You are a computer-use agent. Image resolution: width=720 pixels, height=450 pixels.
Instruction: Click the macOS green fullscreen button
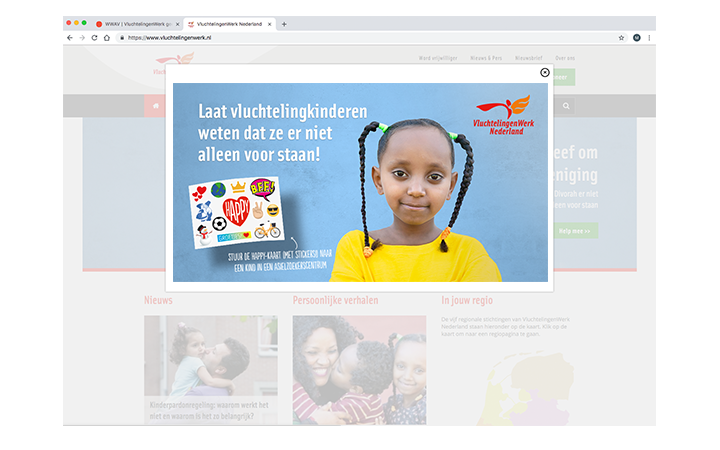pyautogui.click(x=84, y=23)
